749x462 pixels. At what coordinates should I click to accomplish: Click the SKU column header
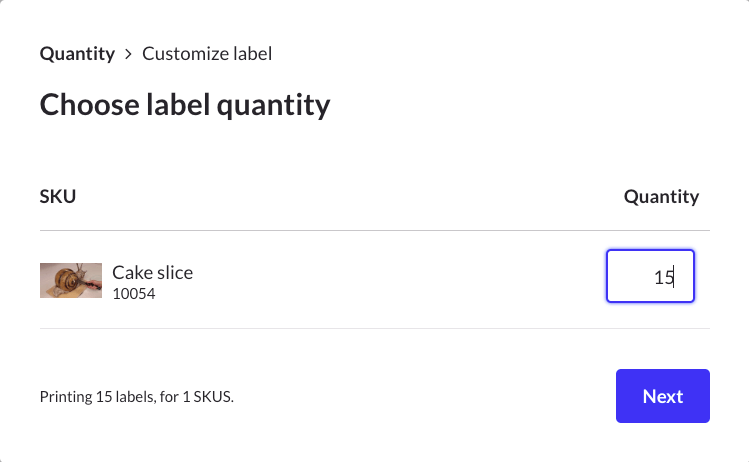pos(58,197)
